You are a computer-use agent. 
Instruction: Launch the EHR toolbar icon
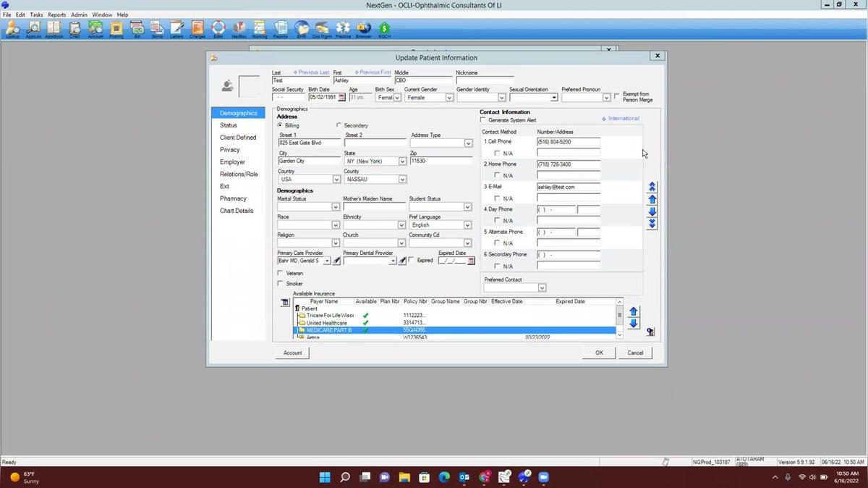(301, 29)
